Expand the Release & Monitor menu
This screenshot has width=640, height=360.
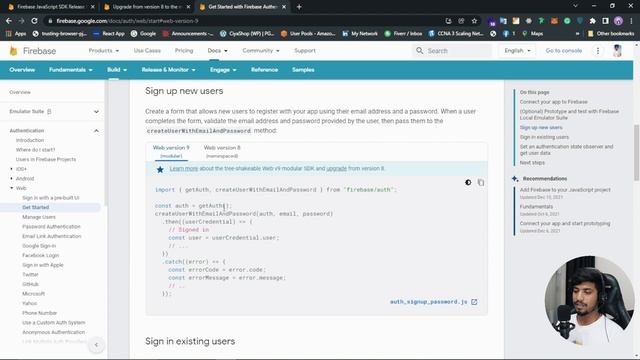click(168, 70)
